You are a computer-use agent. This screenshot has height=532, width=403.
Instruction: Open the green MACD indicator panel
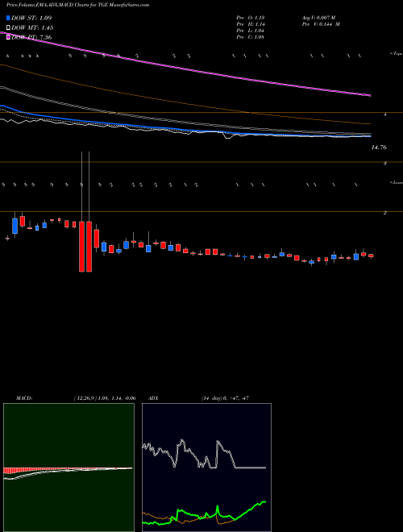(69, 468)
